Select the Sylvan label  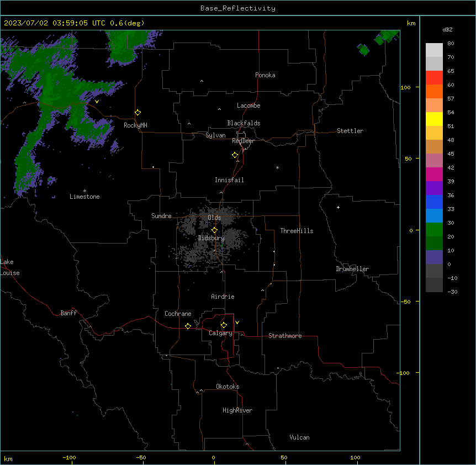(215, 135)
